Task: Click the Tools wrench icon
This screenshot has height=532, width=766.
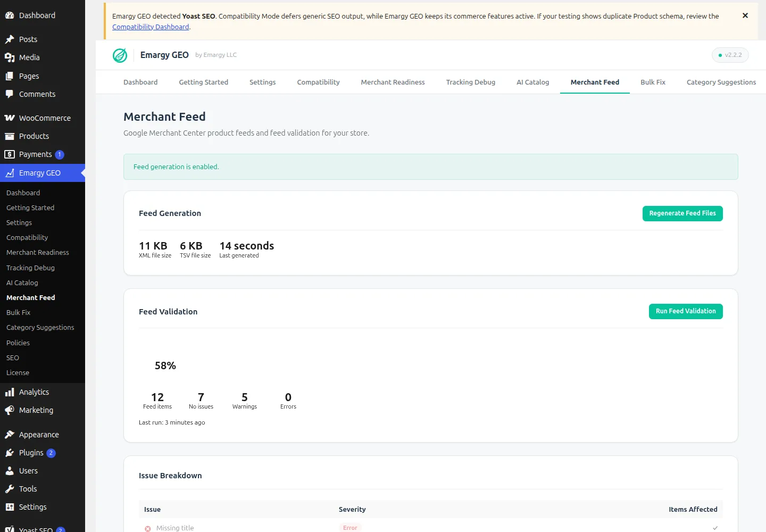Action: tap(10, 489)
